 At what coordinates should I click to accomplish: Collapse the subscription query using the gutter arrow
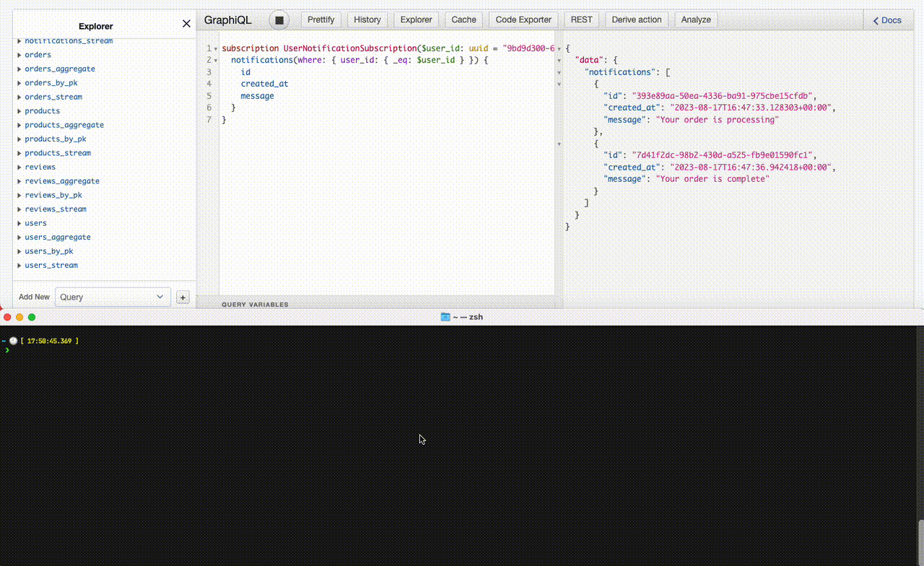(214, 48)
